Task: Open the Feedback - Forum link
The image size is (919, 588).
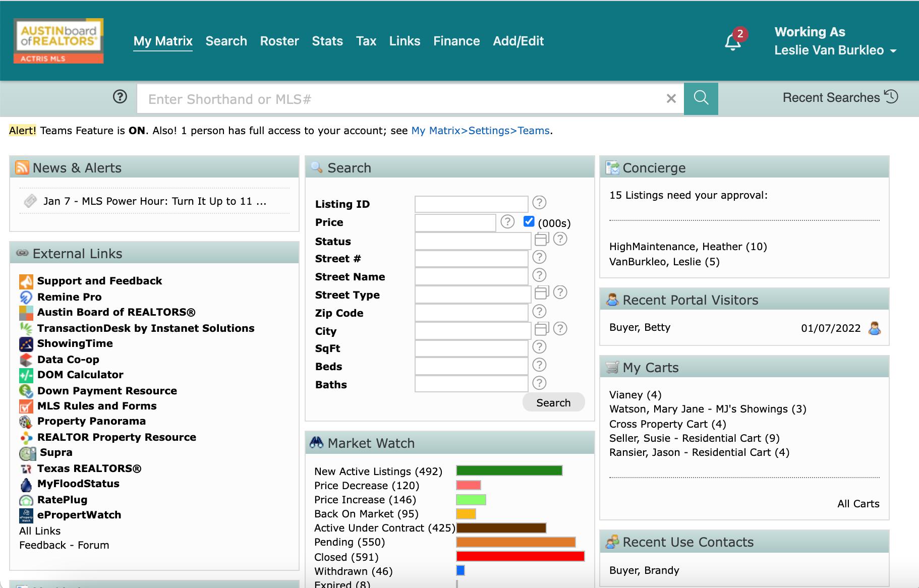Action: point(64,545)
